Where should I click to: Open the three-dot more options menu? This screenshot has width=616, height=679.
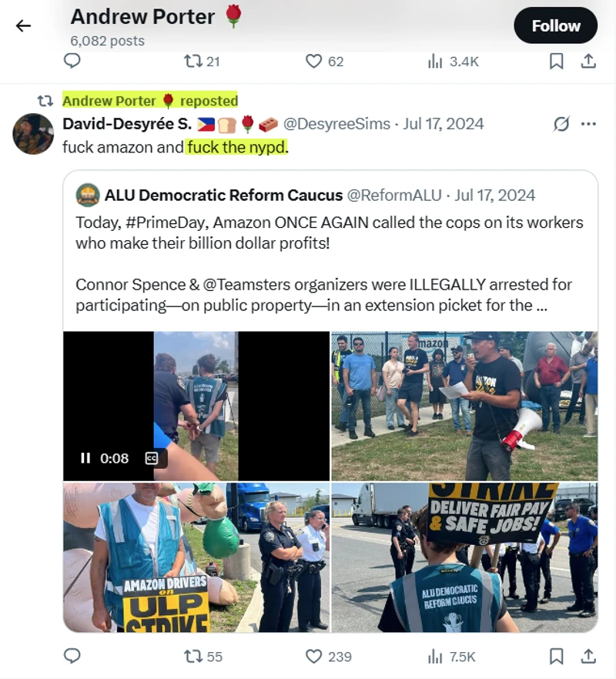pyautogui.click(x=588, y=124)
